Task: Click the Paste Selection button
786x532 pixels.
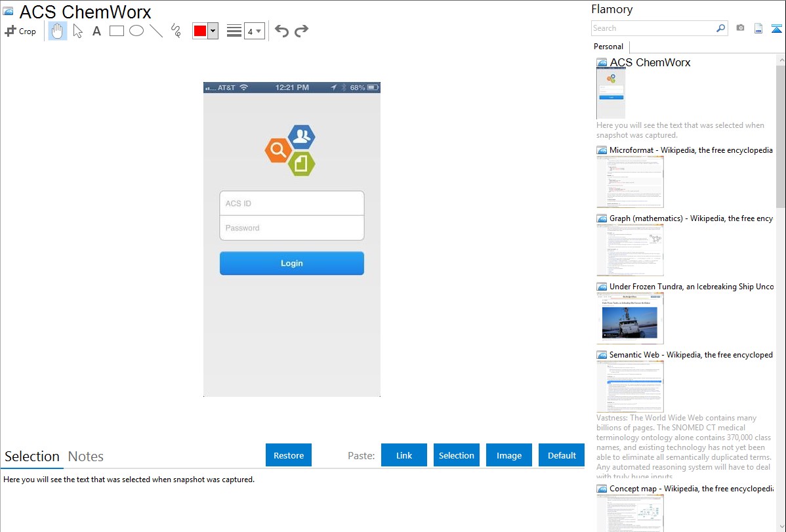Action: click(456, 455)
